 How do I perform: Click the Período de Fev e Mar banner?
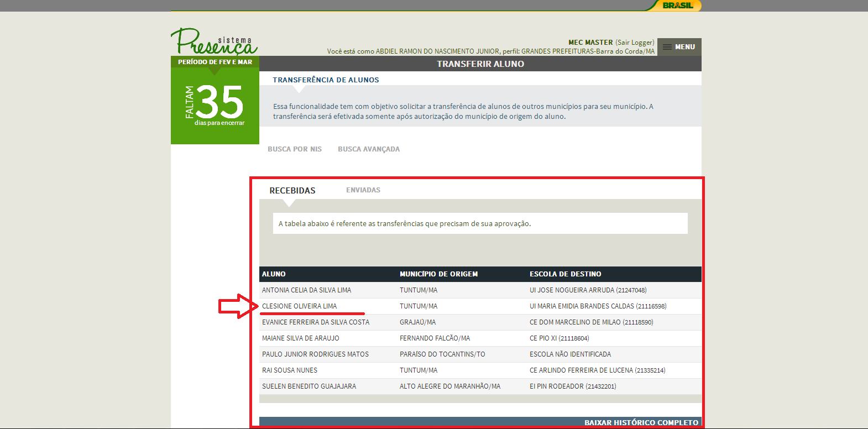[215, 62]
